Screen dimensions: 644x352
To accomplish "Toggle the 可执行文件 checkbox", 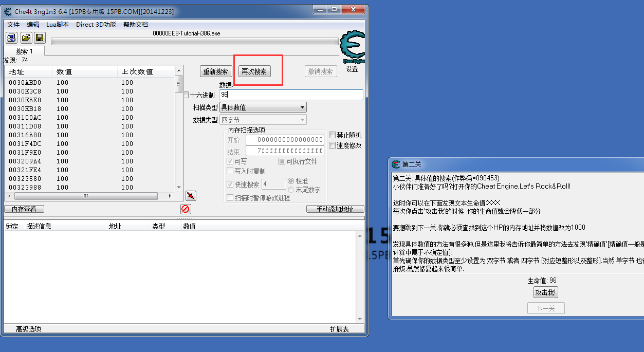I will tap(282, 161).
